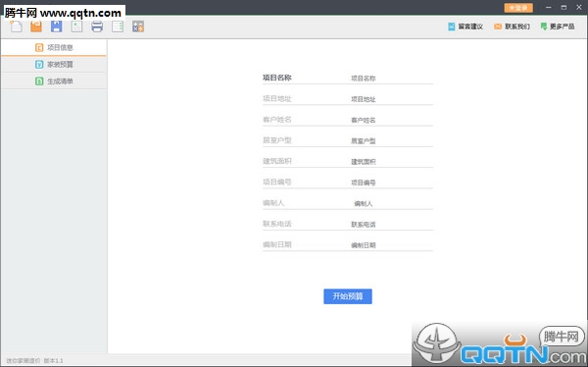Viewport: 588px width, 367px height.
Task: Open a project with the orange folder icon
Action: 36,26
